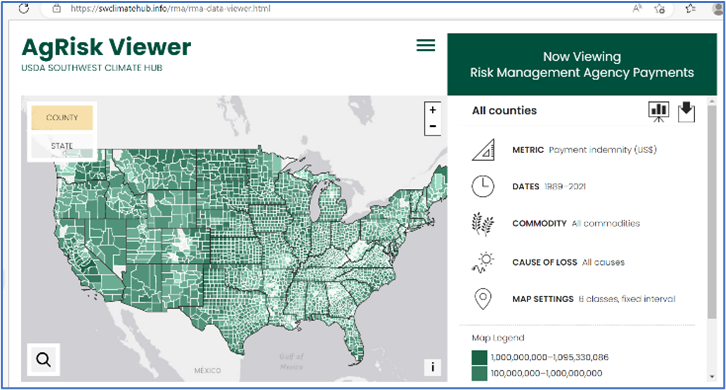The width and height of the screenshot is (726, 390).
Task: Open the map search magnifier
Action: point(44,359)
